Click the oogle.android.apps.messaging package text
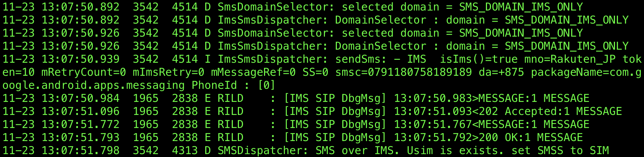The image size is (644, 157). click(94, 85)
